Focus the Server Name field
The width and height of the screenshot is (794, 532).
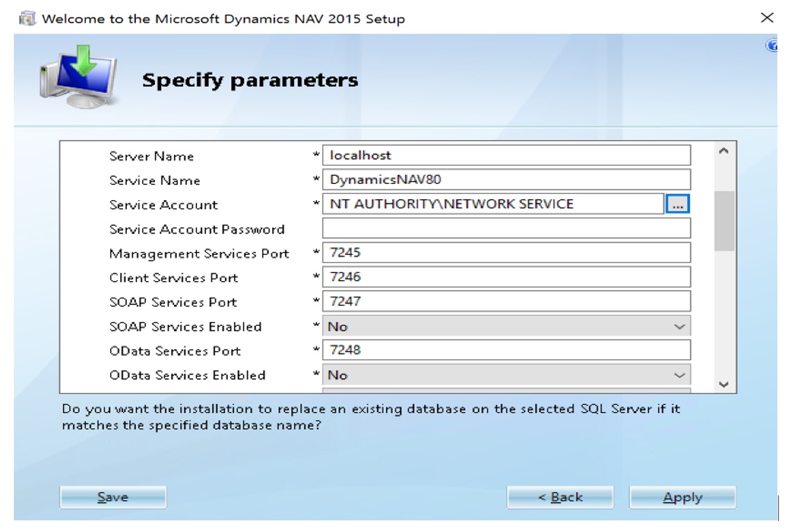click(x=506, y=155)
